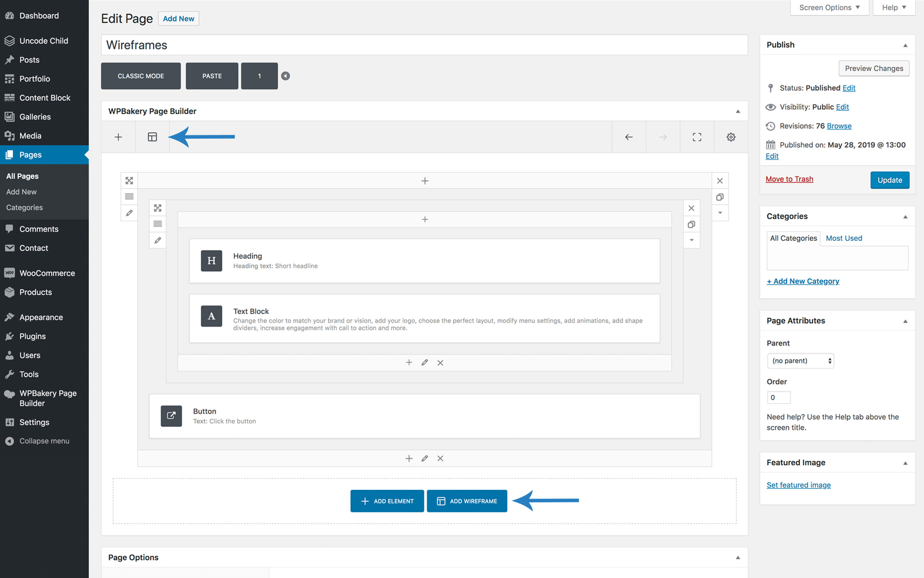Click the undo back-arrow in builder toolbar
The width and height of the screenshot is (924, 578).
pos(629,137)
